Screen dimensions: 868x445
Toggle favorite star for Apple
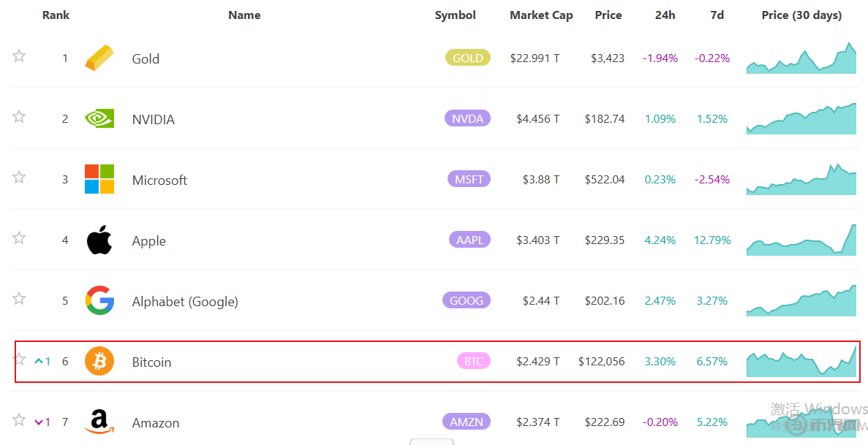(x=19, y=238)
